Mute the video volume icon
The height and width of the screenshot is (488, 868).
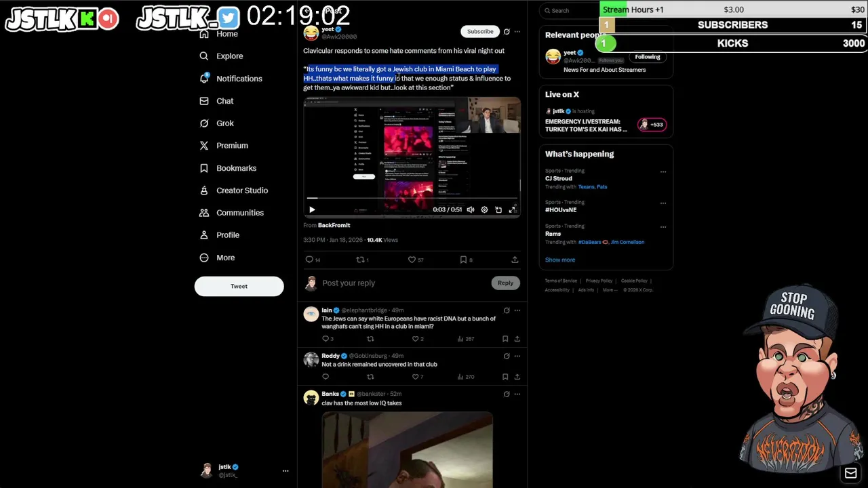[471, 209]
